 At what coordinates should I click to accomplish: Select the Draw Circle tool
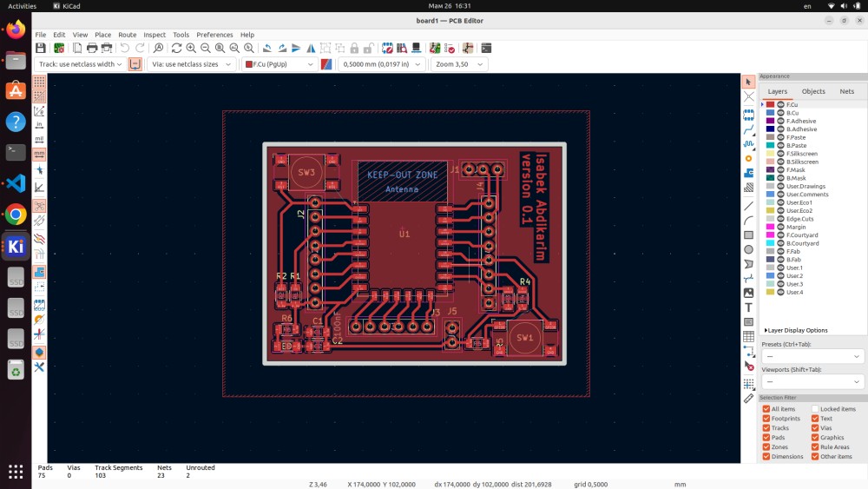(748, 249)
